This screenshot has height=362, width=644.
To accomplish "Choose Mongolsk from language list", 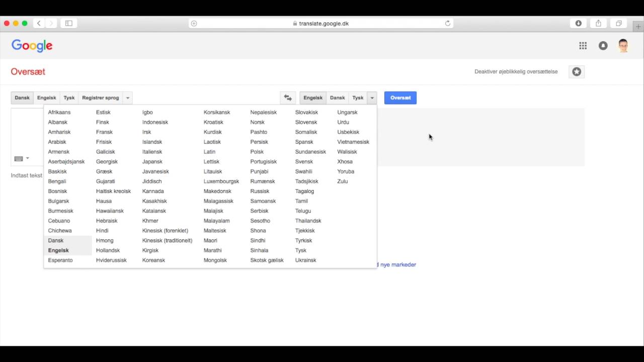I will [x=215, y=260].
